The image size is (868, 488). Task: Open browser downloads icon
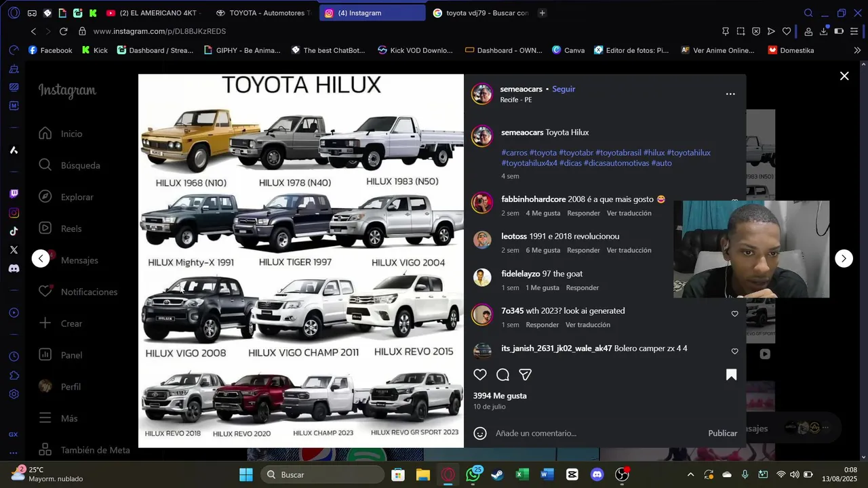[824, 31]
